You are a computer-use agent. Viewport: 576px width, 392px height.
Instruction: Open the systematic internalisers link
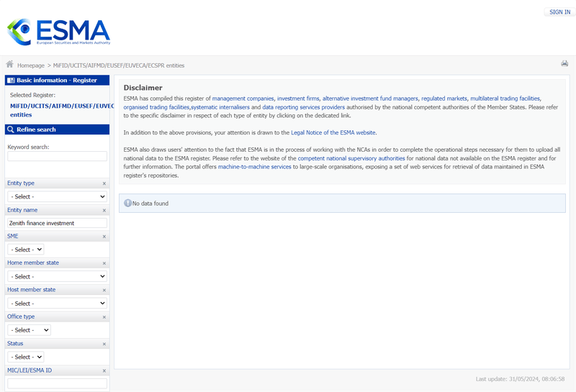[x=220, y=107]
